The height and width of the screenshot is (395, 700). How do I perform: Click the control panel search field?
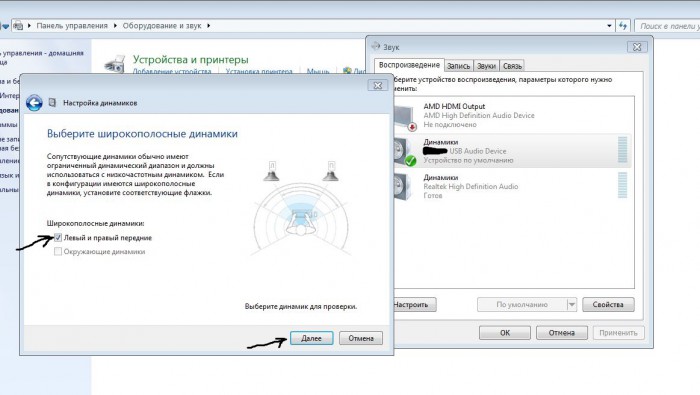[x=667, y=26]
